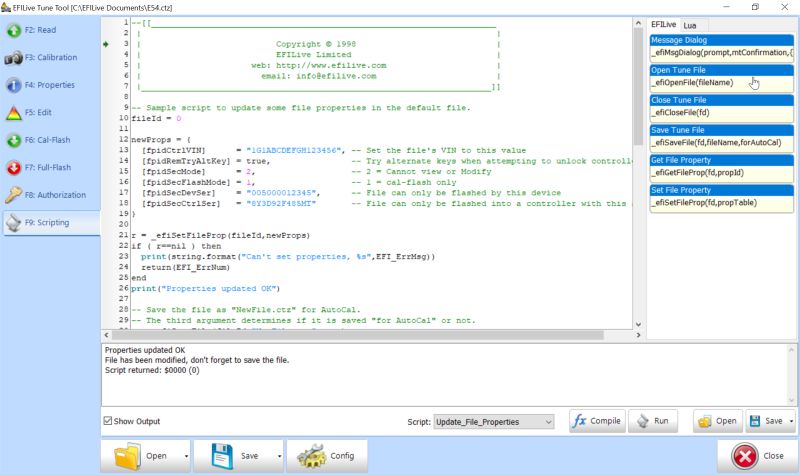Select the Message Dialog snippet header
Screen dimensions: 800x475
click(x=721, y=40)
